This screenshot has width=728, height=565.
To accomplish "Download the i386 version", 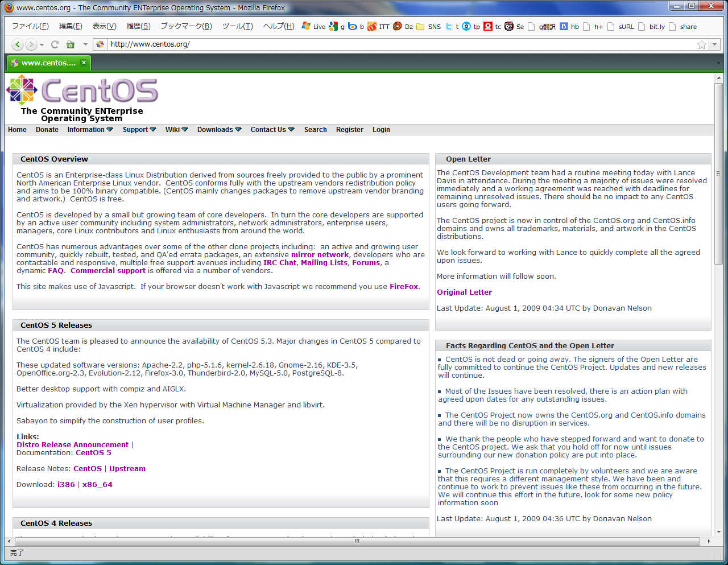I will [x=66, y=485].
